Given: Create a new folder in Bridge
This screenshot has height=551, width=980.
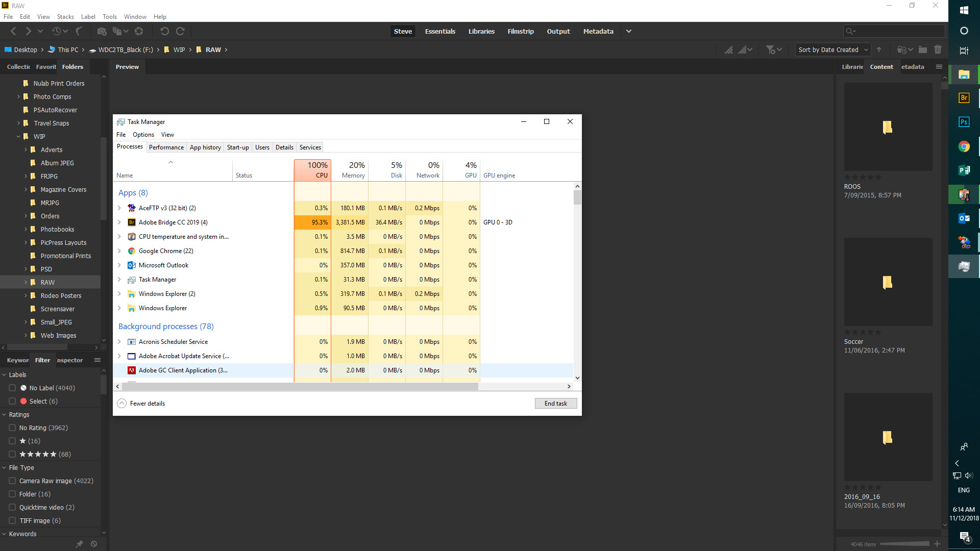Looking at the screenshot, I should coord(923,49).
